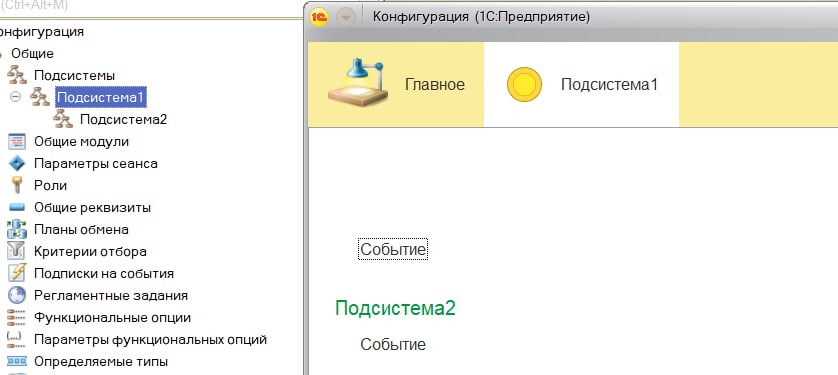This screenshot has height=375, width=838.
Task: Select the Подписки на события tree item
Action: (x=104, y=274)
